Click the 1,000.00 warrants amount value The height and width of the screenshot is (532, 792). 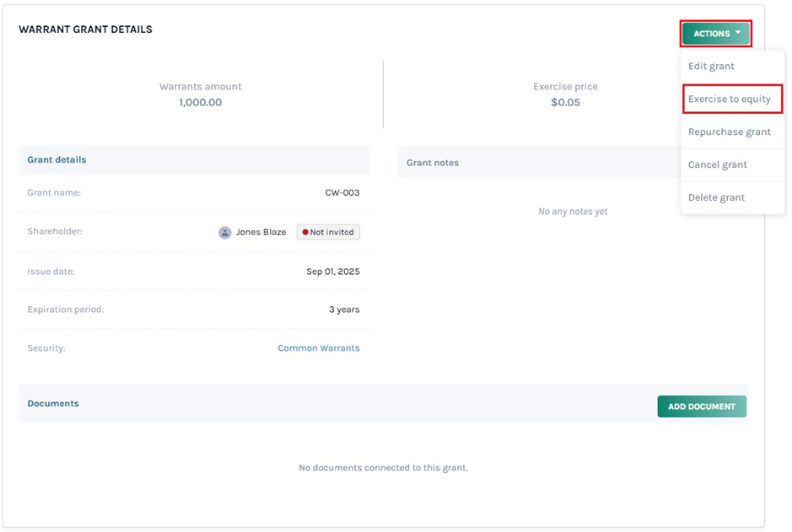click(201, 103)
